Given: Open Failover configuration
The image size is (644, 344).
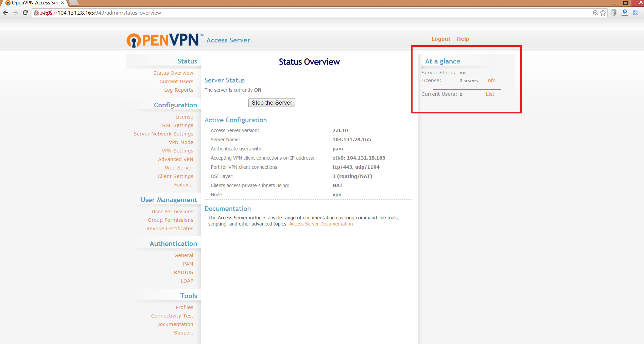Looking at the screenshot, I should [184, 185].
